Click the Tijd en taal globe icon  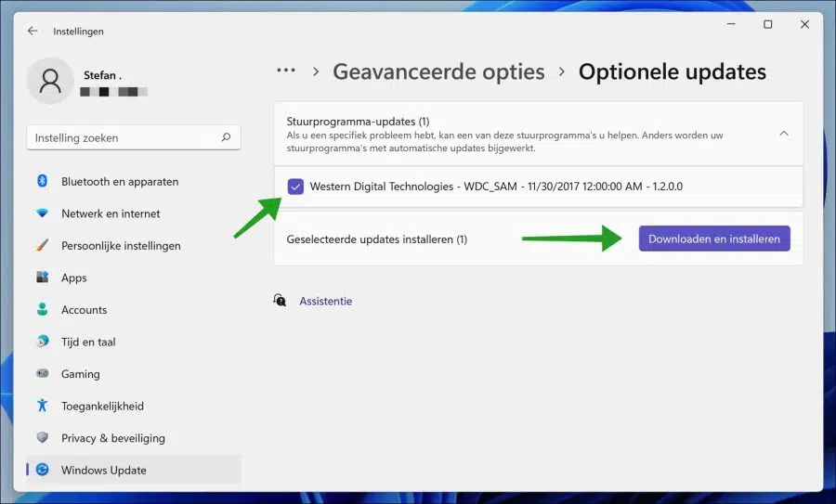tap(42, 342)
